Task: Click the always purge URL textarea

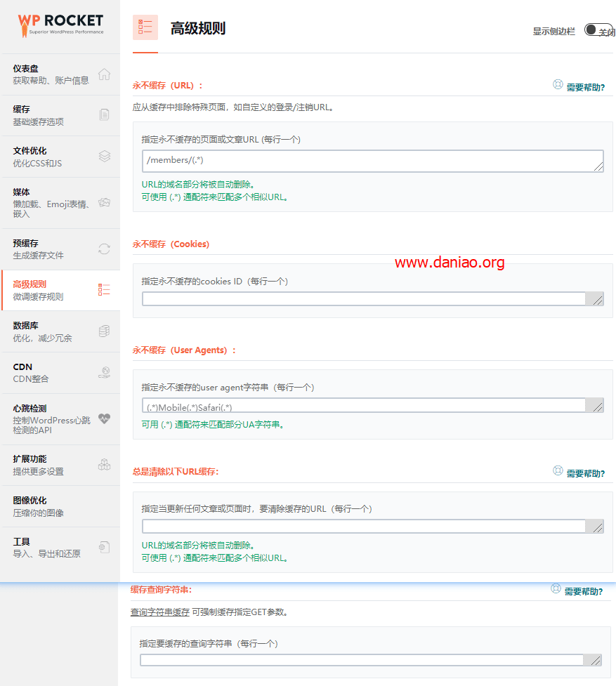Action: (x=373, y=527)
